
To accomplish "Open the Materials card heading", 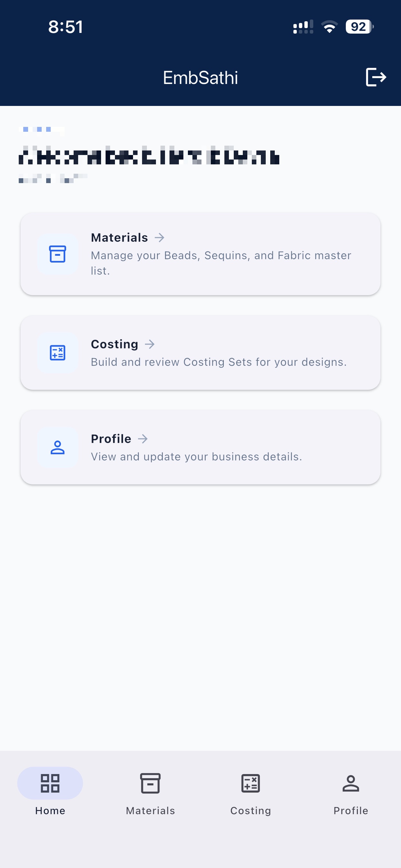I will pos(120,238).
